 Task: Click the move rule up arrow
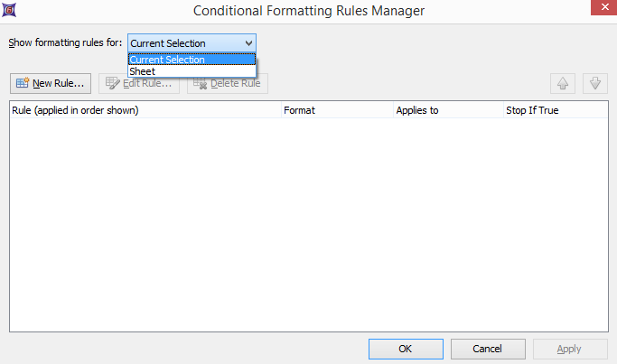[563, 83]
